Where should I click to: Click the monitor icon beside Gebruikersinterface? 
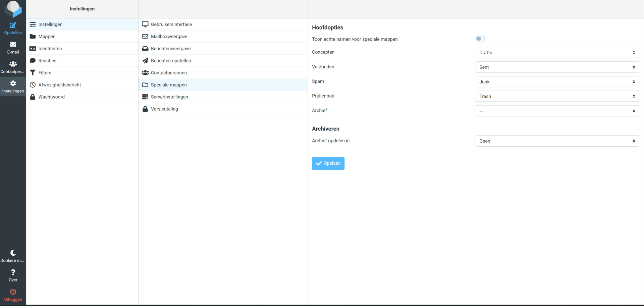point(145,24)
